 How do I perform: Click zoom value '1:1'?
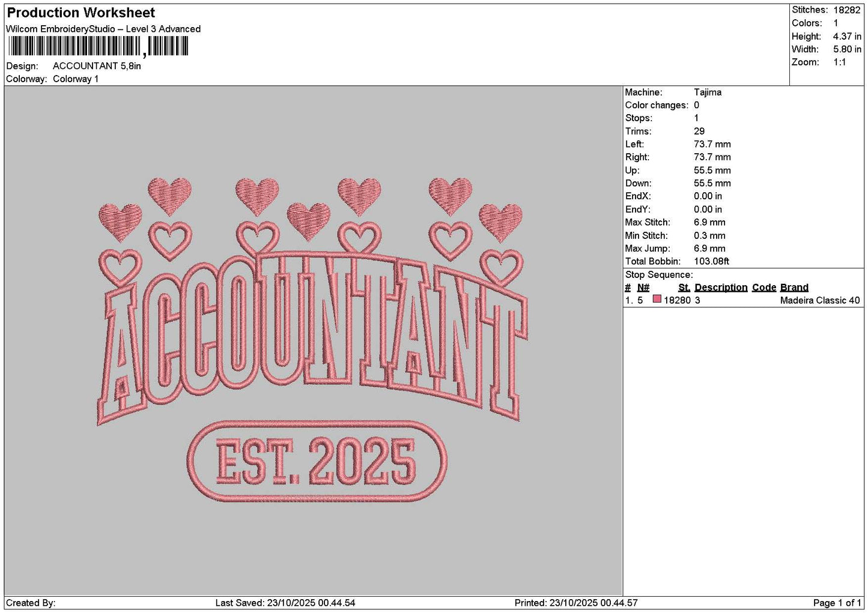(839, 62)
